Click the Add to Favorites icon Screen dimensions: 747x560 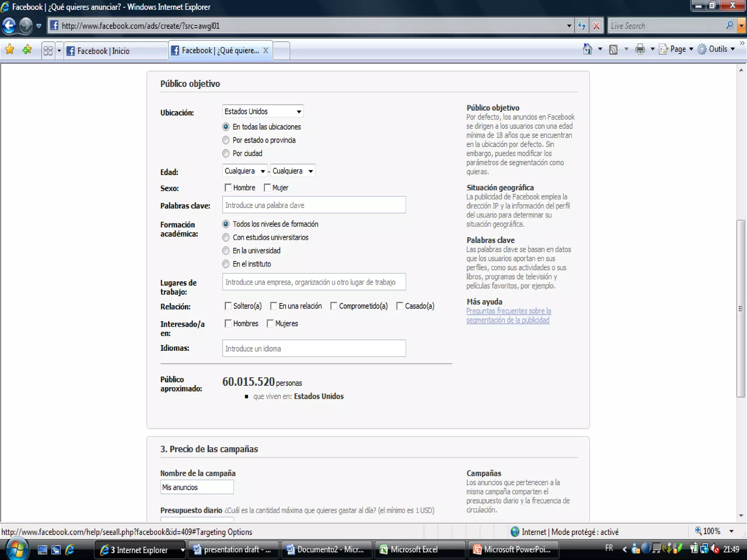pos(27,49)
